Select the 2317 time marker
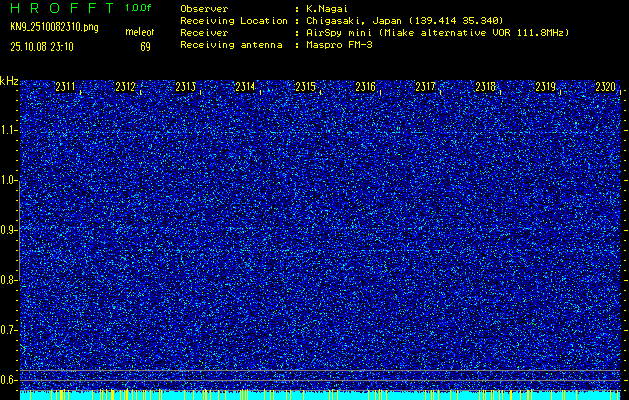Screen dimensions: 629x400 (x=425, y=88)
